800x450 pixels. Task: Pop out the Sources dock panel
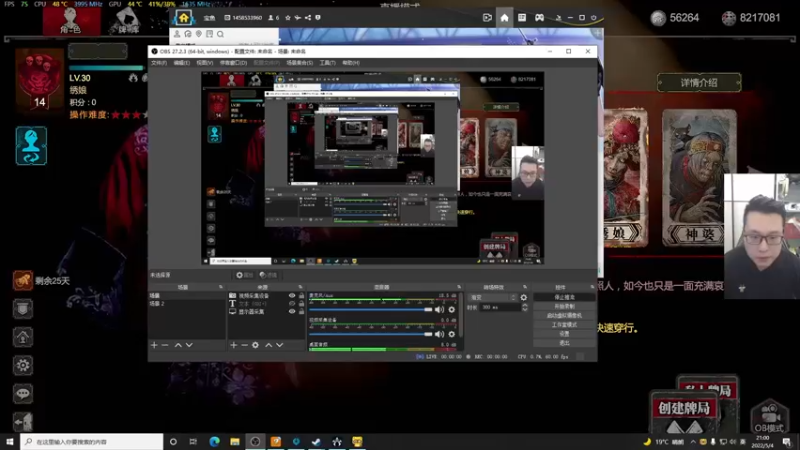pos(301,287)
